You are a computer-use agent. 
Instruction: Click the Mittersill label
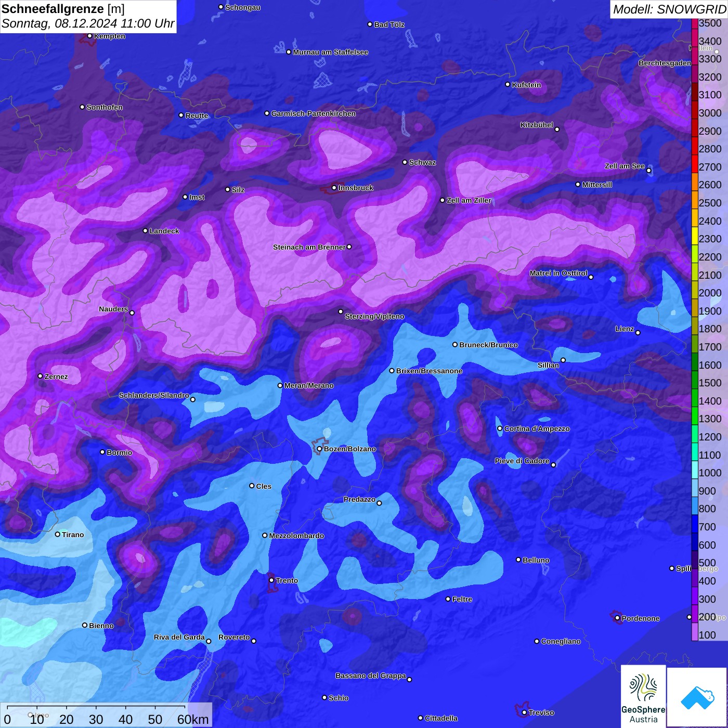tap(597, 185)
